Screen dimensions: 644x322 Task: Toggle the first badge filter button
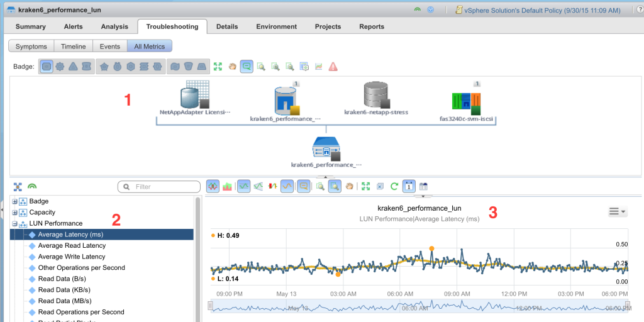47,66
